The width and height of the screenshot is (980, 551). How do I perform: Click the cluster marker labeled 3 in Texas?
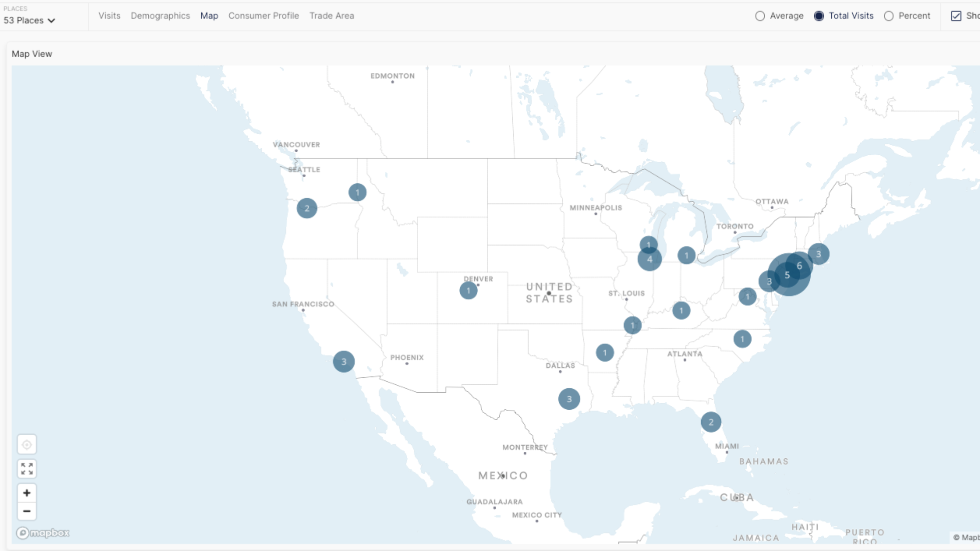tap(569, 399)
